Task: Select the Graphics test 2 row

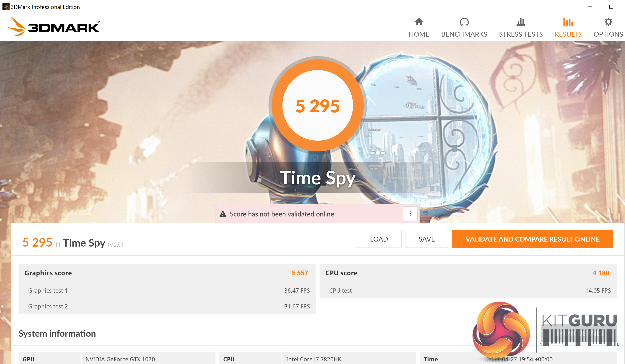Action: coord(167,306)
